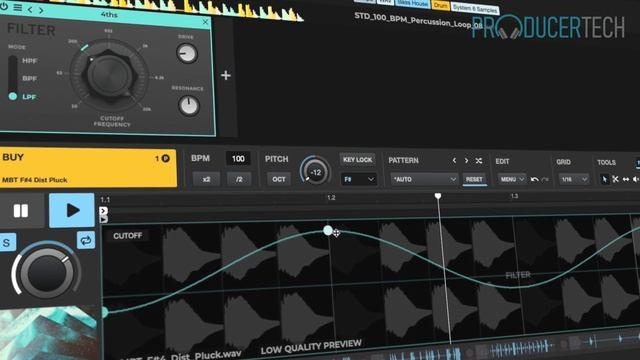Click the 1.3 ruler marker
The image size is (640, 360).
coord(514,196)
